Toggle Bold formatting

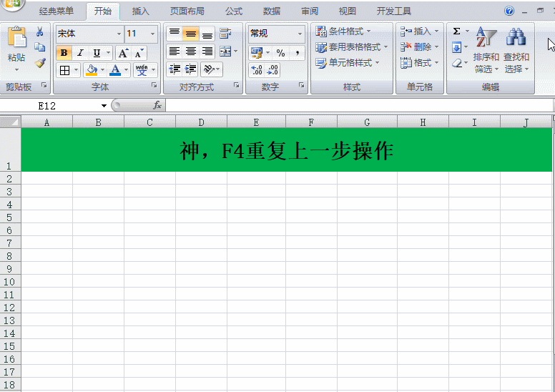click(x=64, y=53)
